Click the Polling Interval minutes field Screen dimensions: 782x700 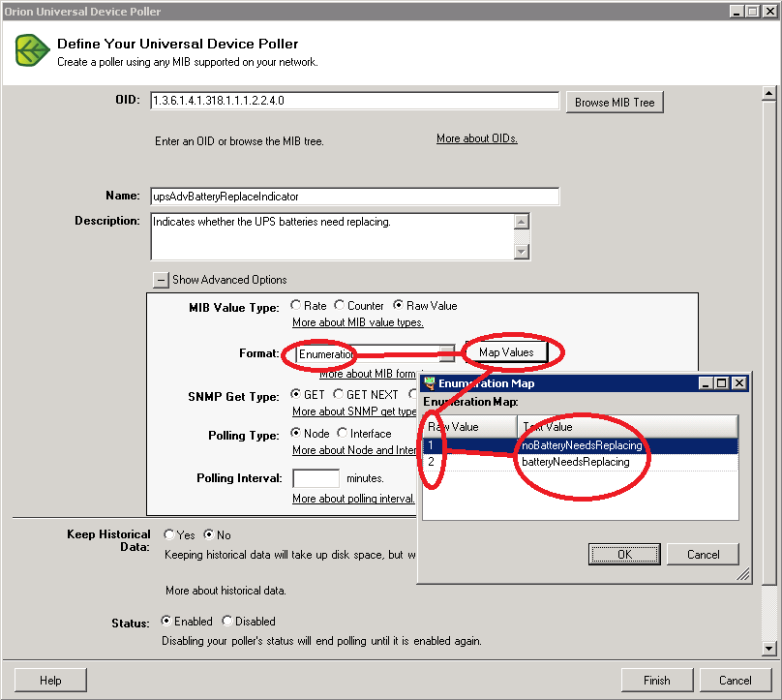tap(316, 478)
